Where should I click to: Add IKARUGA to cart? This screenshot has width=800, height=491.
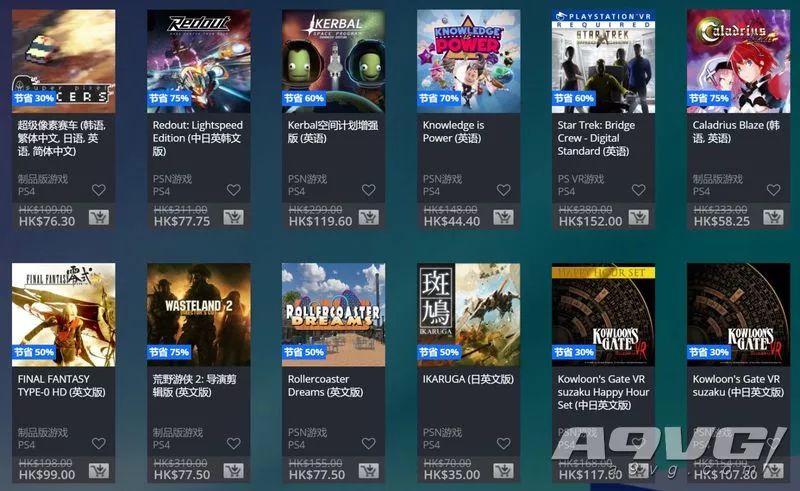(x=504, y=471)
